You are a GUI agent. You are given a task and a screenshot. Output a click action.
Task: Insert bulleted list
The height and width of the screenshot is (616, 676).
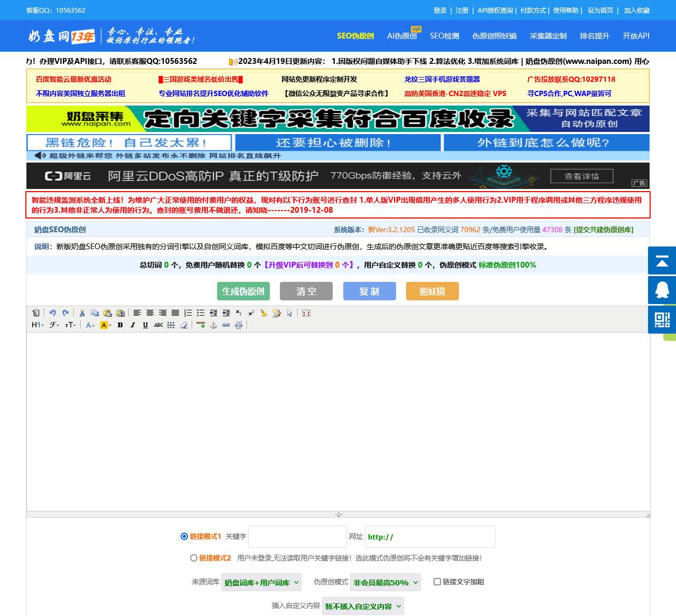pyautogui.click(x=201, y=313)
